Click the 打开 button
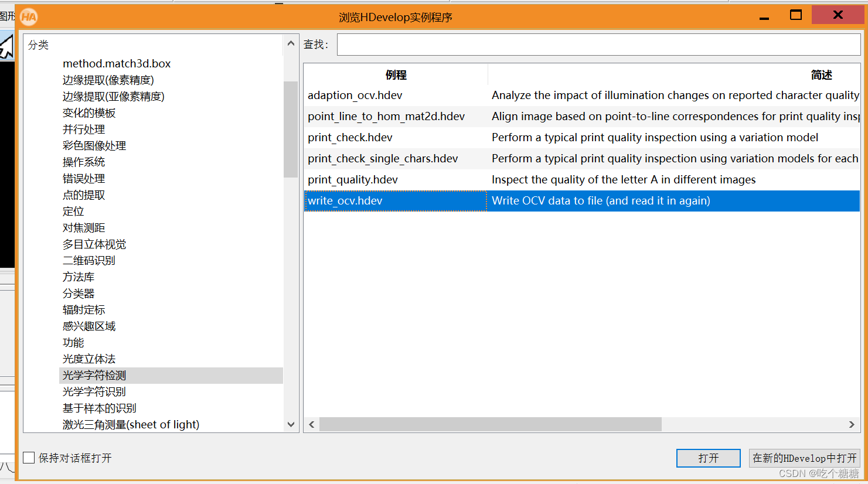The image size is (868, 484). (708, 458)
